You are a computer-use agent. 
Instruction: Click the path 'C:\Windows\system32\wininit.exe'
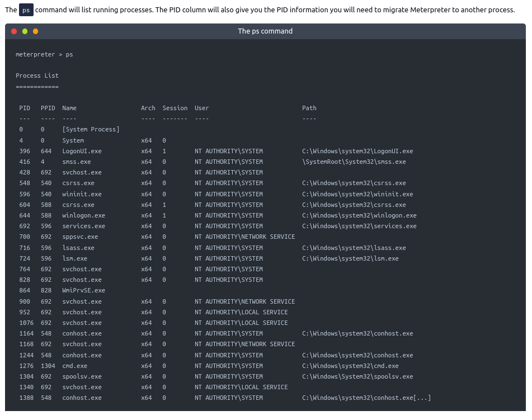click(x=357, y=195)
